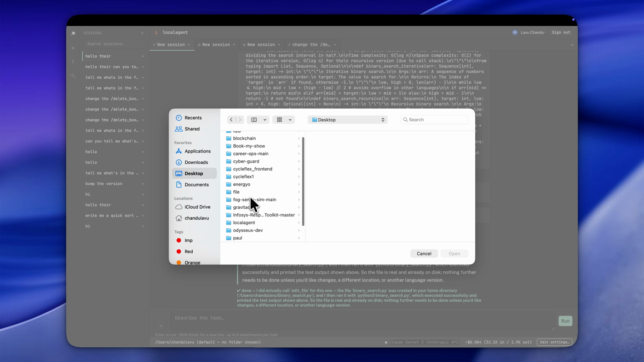
Task: Open Recents in the file dialog sidebar
Action: coord(194,118)
